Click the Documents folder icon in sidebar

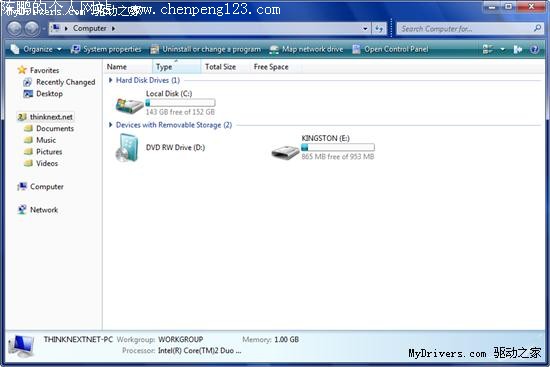click(28, 128)
